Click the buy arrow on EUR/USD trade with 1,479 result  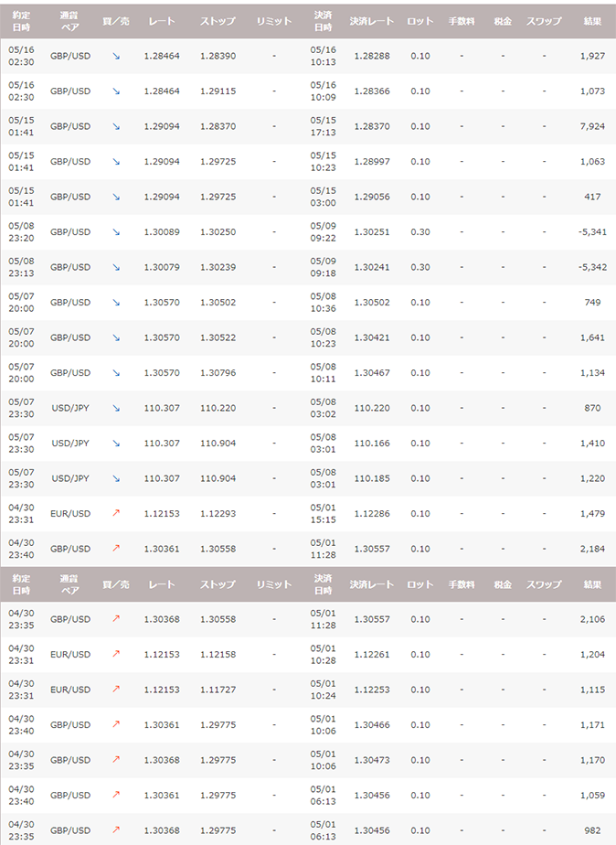click(x=116, y=514)
